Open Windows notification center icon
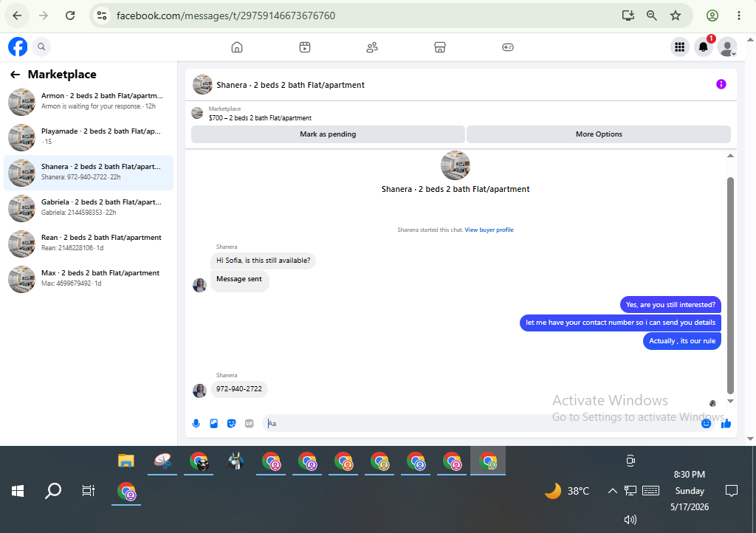 tap(732, 491)
